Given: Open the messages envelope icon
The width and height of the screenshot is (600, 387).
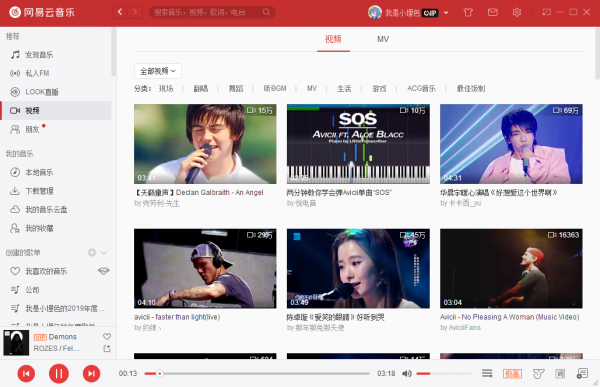Looking at the screenshot, I should [x=492, y=12].
